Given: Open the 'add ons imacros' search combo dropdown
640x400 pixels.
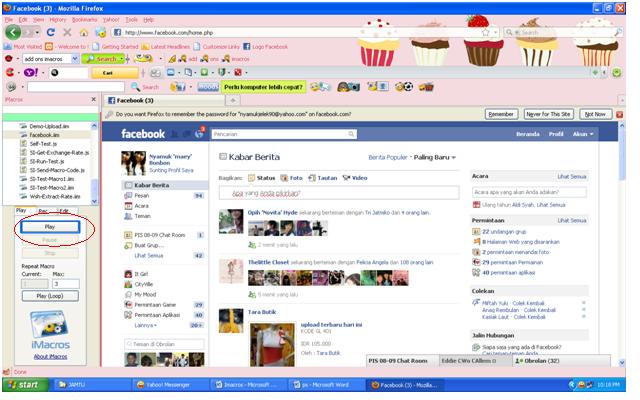Looking at the screenshot, I should tap(75, 59).
